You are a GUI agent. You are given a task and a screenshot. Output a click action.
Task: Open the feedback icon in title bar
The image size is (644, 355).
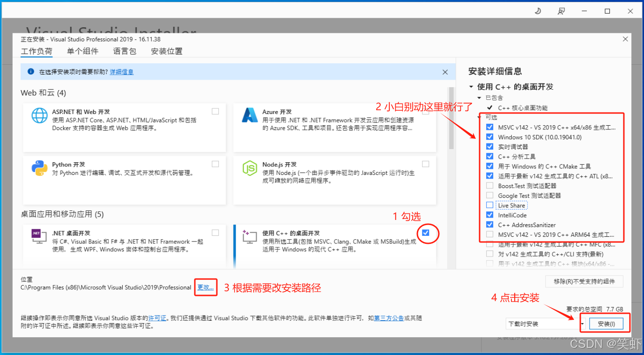point(561,11)
